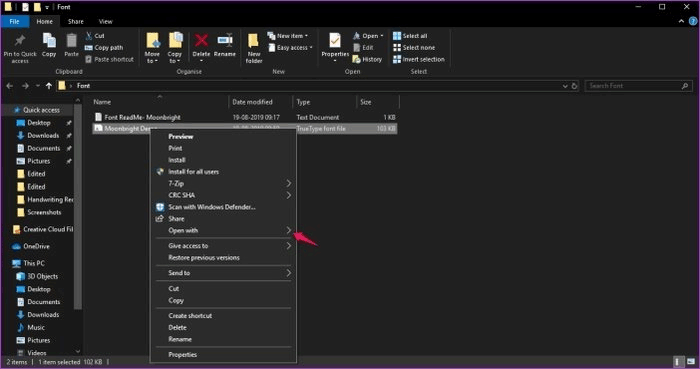Screen dimensions: 700x369
Task: Open Music folder in sidebar
Action: [36, 328]
